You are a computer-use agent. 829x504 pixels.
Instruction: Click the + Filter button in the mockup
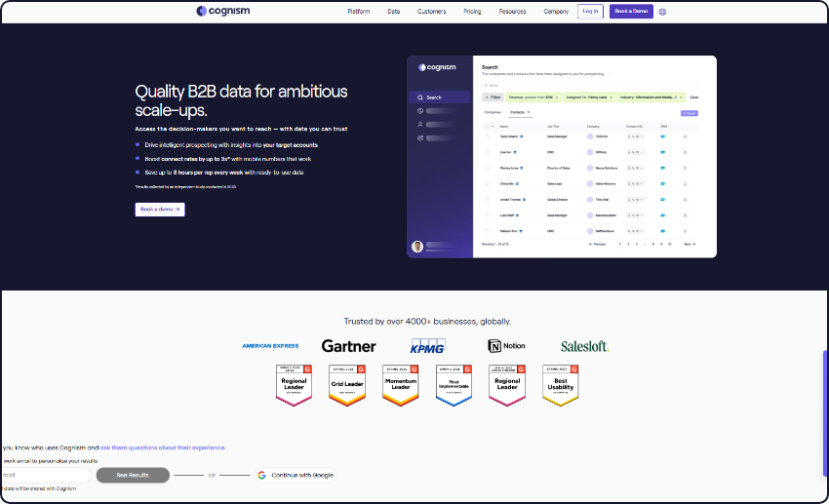(x=493, y=97)
